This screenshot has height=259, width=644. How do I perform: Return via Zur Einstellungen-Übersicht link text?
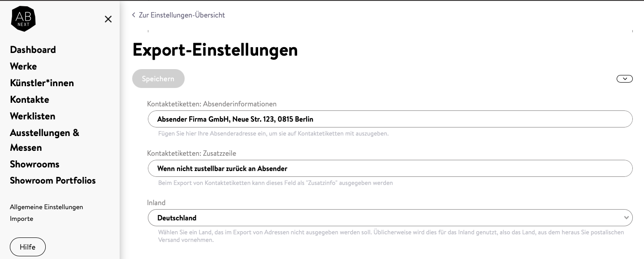pyautogui.click(x=182, y=15)
